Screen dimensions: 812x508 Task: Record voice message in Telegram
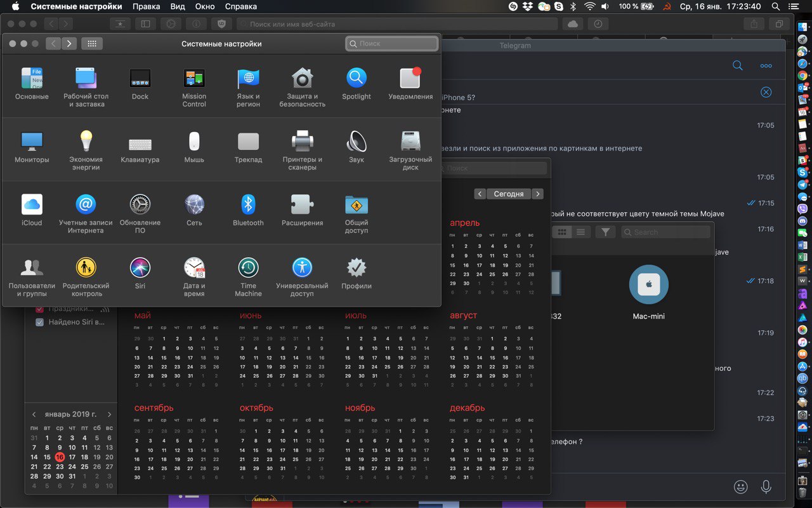766,487
